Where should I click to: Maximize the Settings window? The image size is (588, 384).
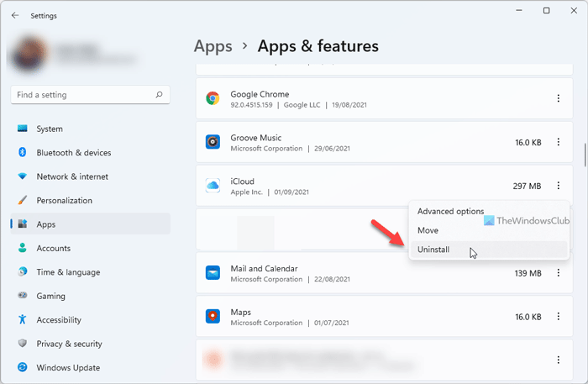546,10
